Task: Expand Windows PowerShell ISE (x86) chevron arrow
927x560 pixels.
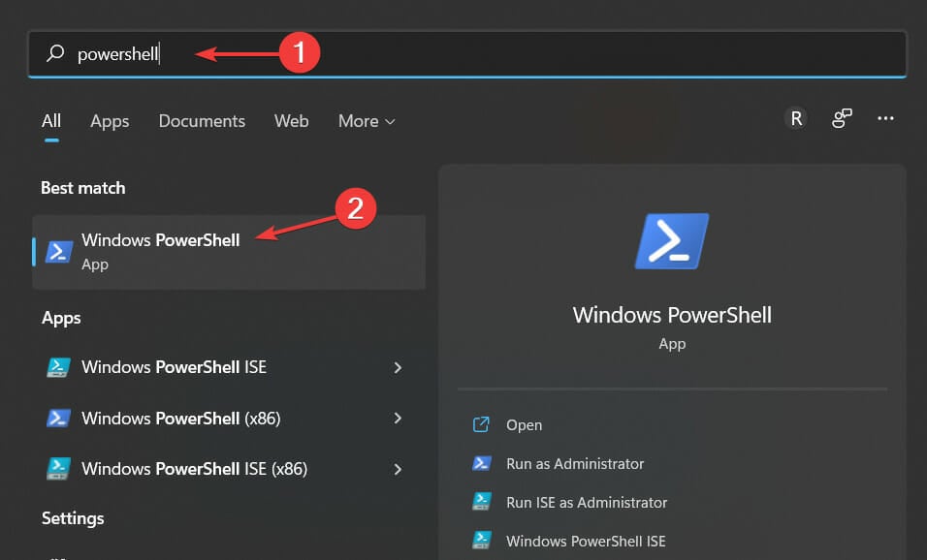Action: coord(398,469)
